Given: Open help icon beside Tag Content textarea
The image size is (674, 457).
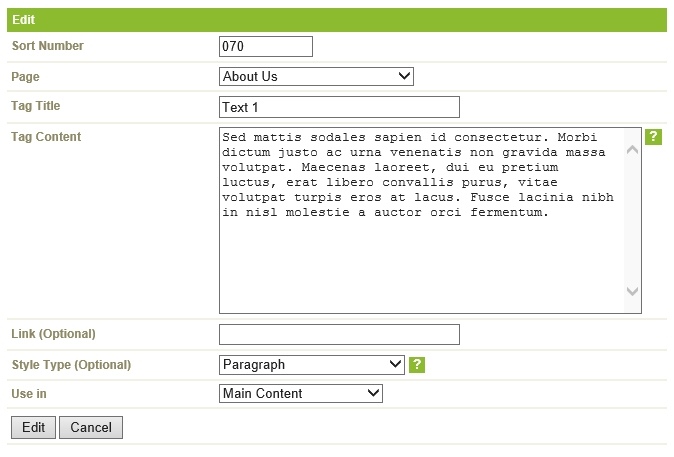Looking at the screenshot, I should pyautogui.click(x=653, y=137).
